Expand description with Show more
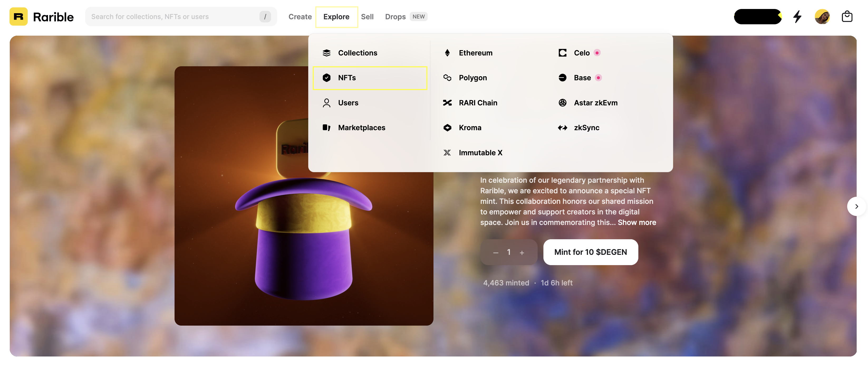The height and width of the screenshot is (366, 868). [636, 223]
